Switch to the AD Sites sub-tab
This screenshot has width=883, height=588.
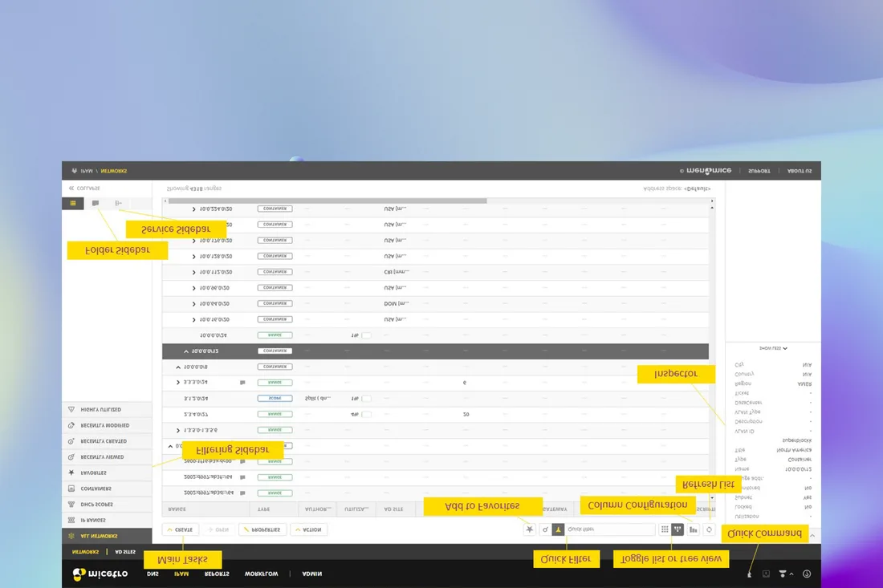point(125,552)
